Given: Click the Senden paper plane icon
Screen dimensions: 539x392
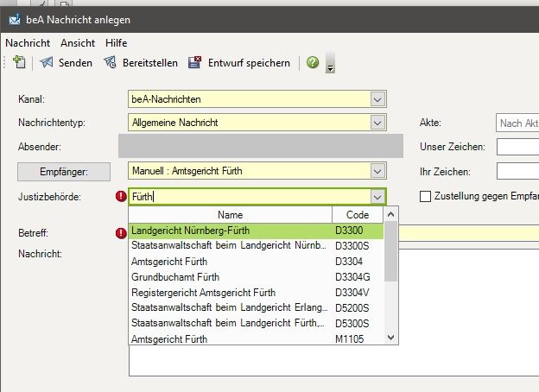Looking at the screenshot, I should pyautogui.click(x=47, y=62).
